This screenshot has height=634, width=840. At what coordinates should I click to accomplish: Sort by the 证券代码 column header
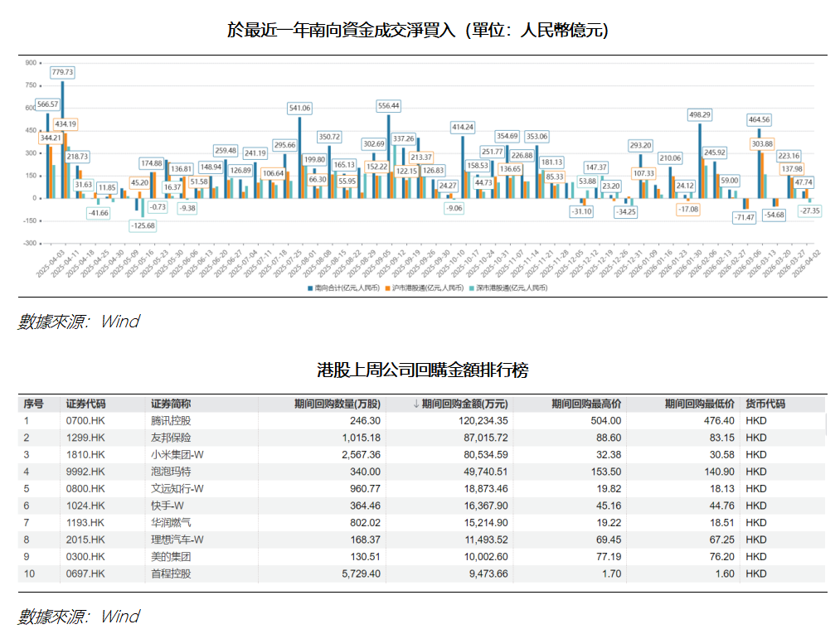tap(85, 404)
